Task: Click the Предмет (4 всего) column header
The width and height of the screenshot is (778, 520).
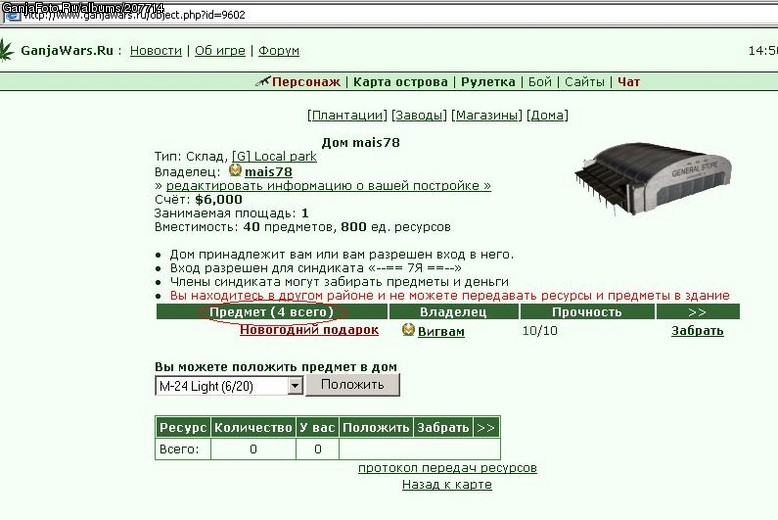Action: click(271, 312)
